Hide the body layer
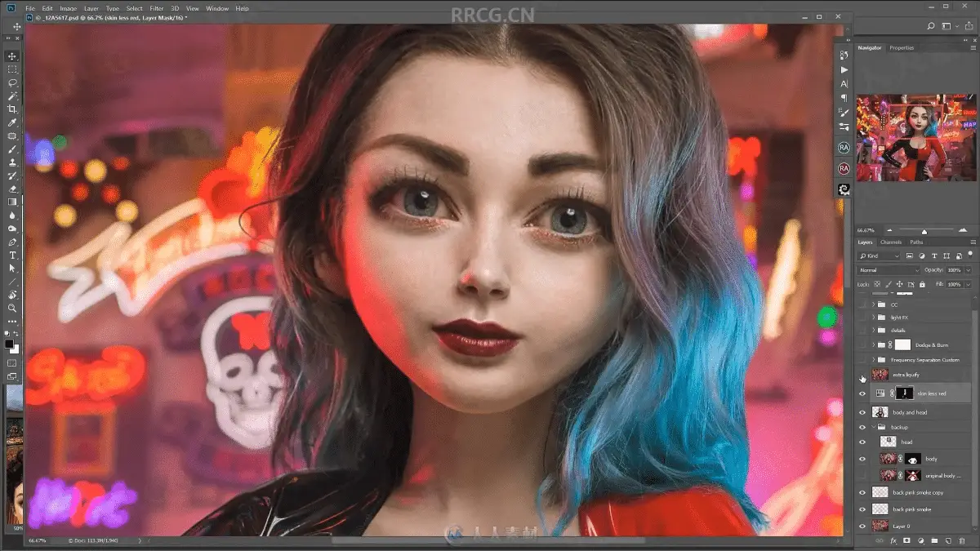 tap(862, 459)
